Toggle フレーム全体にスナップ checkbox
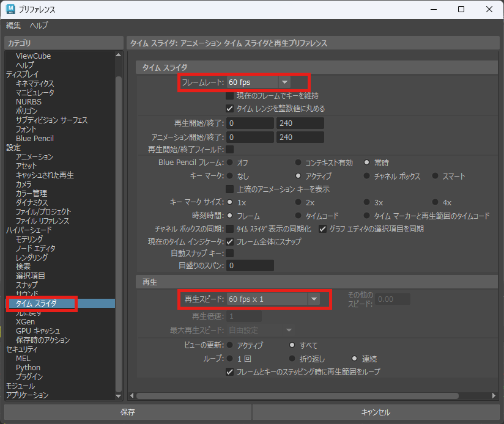 (229, 241)
